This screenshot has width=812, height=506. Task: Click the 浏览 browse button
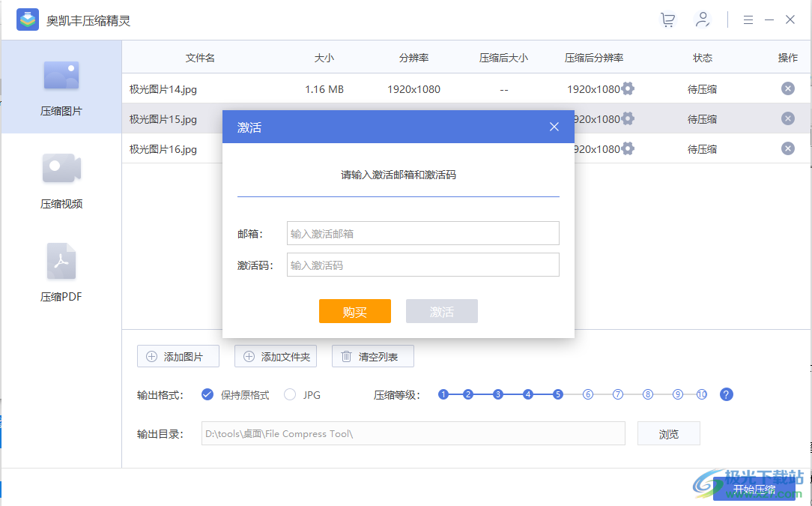(x=669, y=433)
